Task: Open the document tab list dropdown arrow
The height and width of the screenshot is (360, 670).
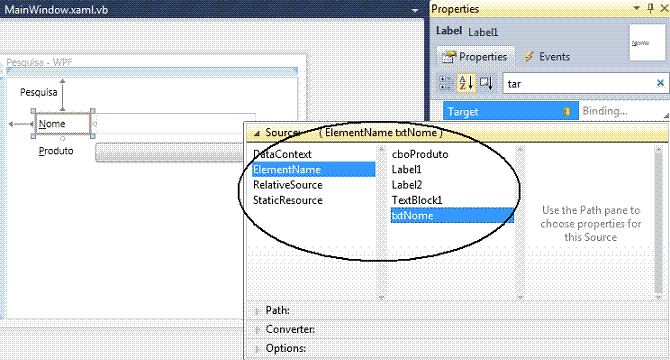Action: [414, 10]
